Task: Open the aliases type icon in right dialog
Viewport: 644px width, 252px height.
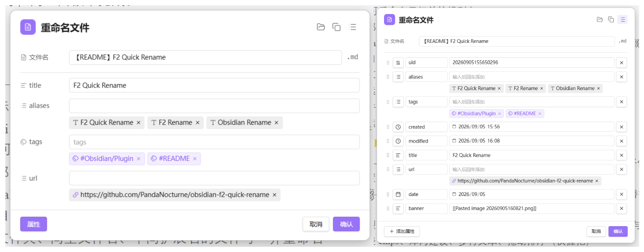Action: 398,77
